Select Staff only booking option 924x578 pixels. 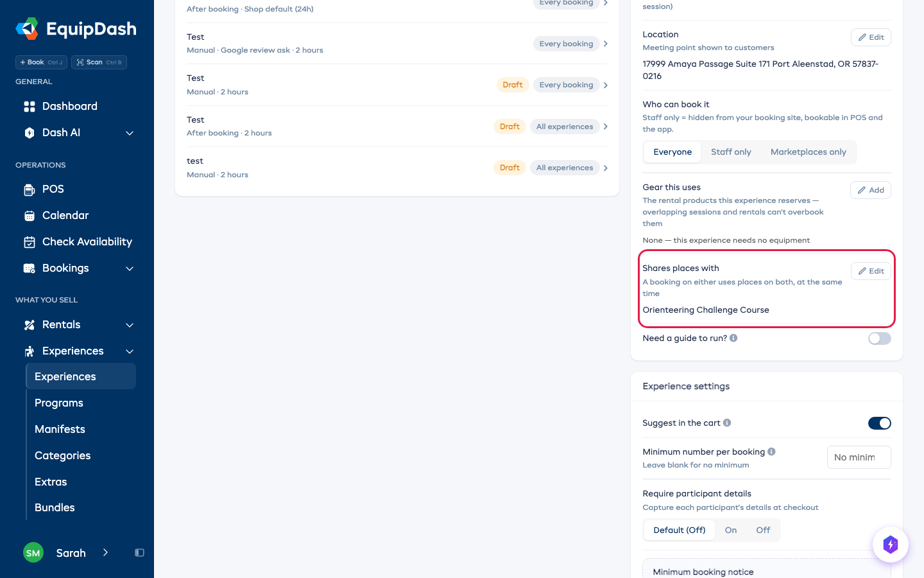click(x=731, y=152)
